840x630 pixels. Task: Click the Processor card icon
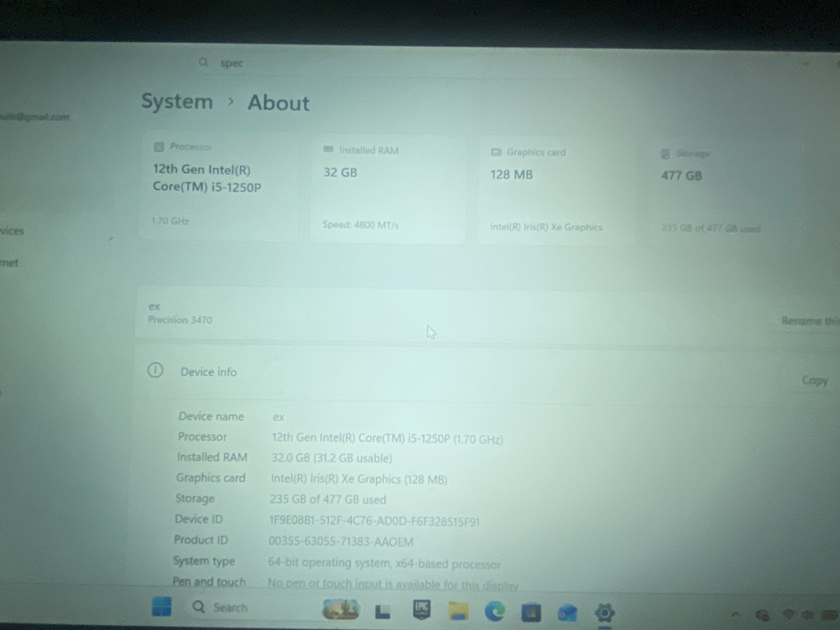click(159, 146)
